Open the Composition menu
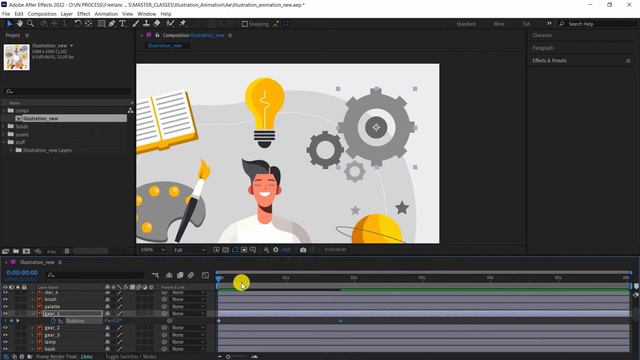 [42, 14]
